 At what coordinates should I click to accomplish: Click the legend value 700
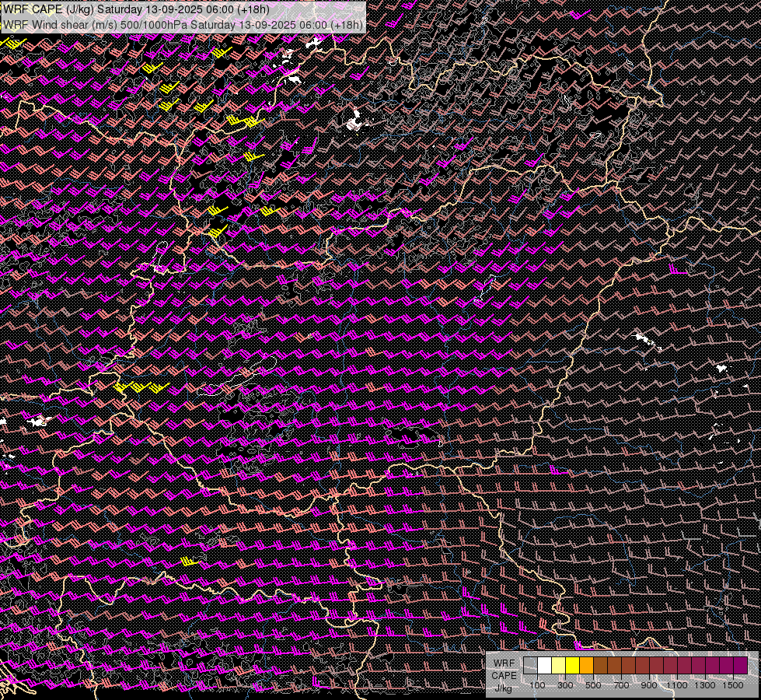click(x=621, y=685)
